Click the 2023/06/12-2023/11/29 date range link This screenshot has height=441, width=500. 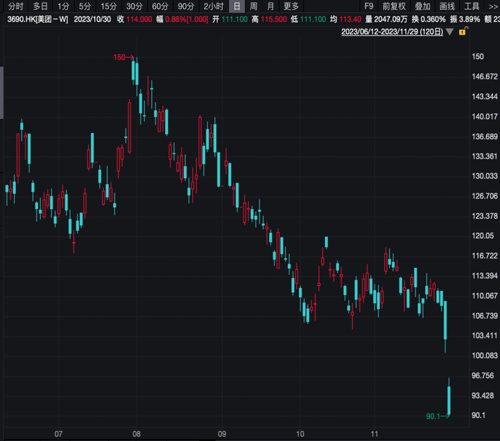(392, 32)
